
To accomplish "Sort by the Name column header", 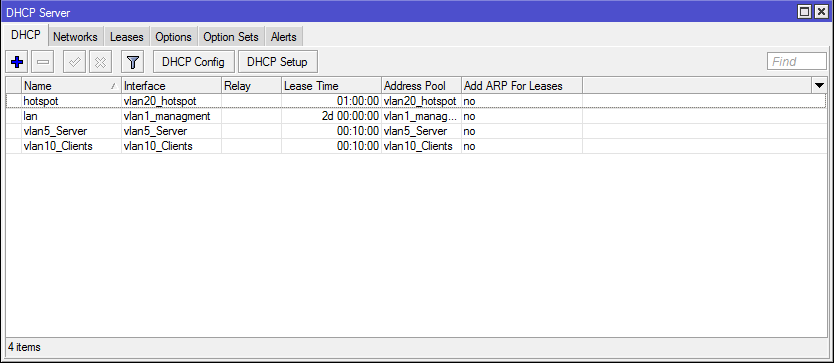I will [x=71, y=86].
